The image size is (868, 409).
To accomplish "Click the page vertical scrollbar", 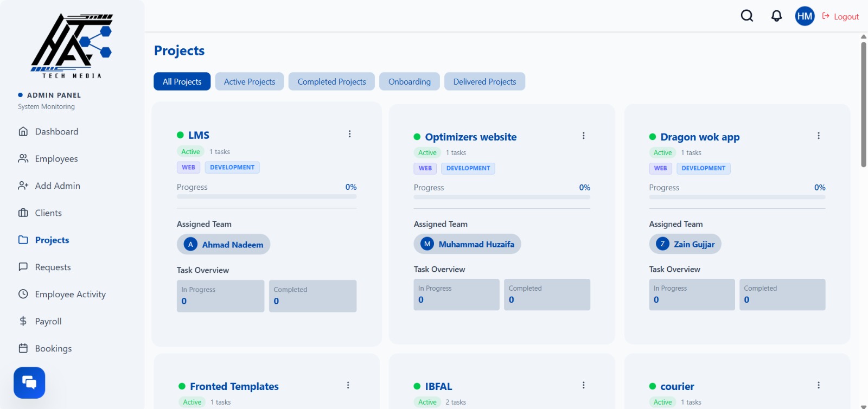I will tap(863, 103).
